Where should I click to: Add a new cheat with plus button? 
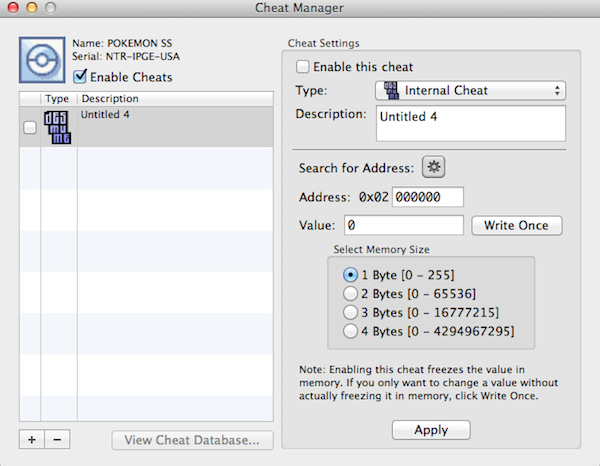coord(30,440)
